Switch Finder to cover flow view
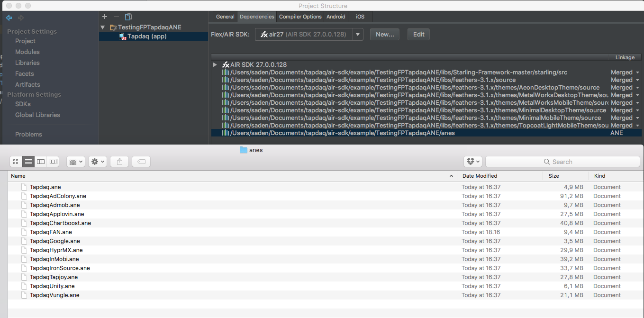Viewport: 644px width, 318px height. [x=53, y=161]
